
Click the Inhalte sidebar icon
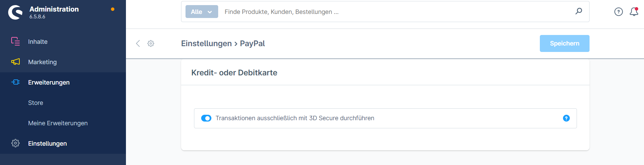coord(15,41)
